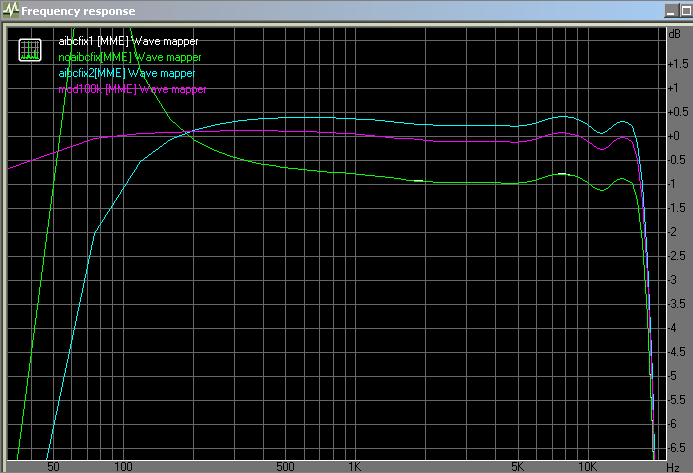Viewport: 693px width, 473px height.
Task: Click the dB axis unit label
Action: coord(674,34)
